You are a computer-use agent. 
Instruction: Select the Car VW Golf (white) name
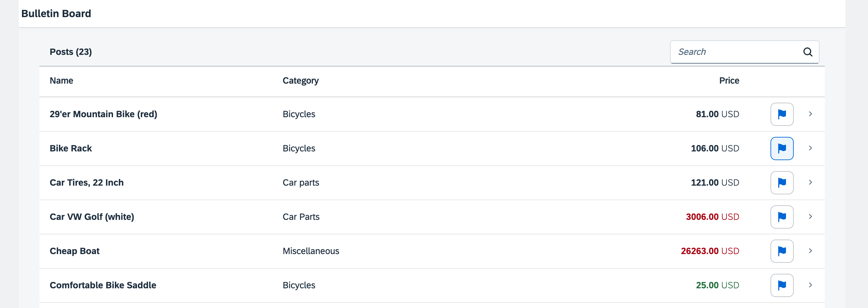pyautogui.click(x=92, y=217)
